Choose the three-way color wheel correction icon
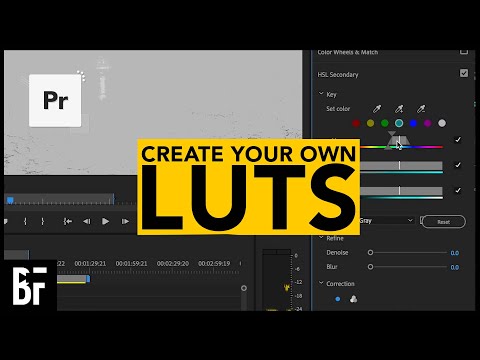 tap(354, 299)
